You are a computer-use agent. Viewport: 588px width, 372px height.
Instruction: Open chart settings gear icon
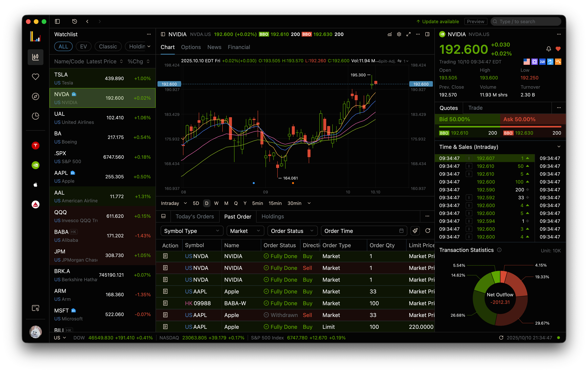tap(399, 34)
